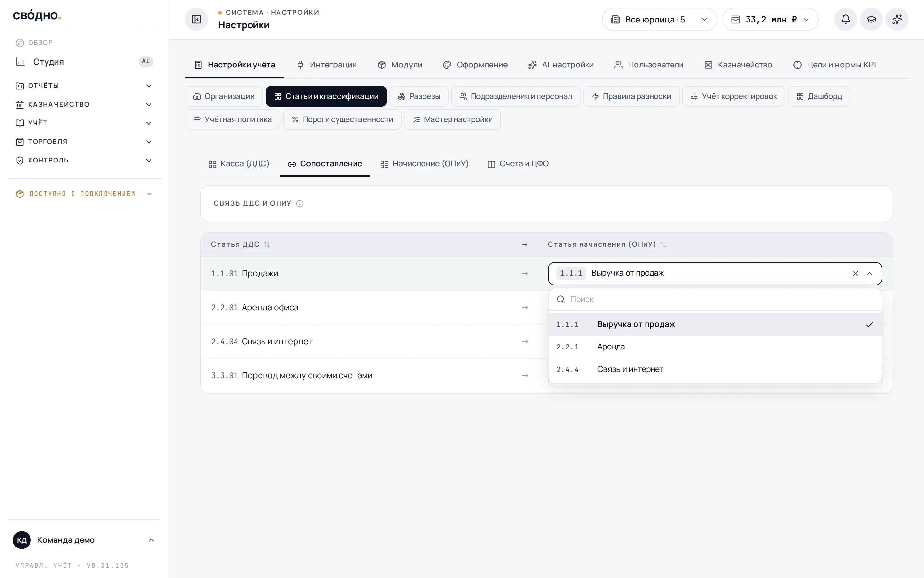Select the Разрезы sub-tab button
924x578 pixels.
coord(419,96)
